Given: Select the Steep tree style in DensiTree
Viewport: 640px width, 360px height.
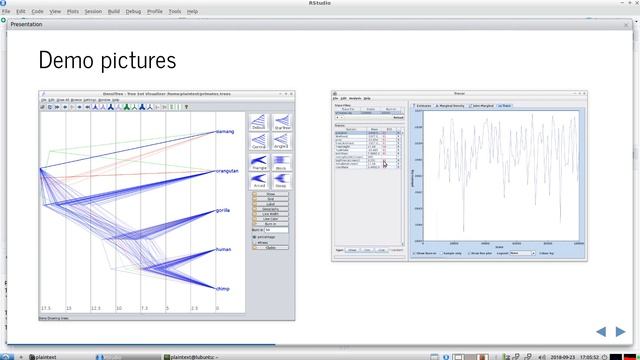Looking at the screenshot, I should (282, 180).
